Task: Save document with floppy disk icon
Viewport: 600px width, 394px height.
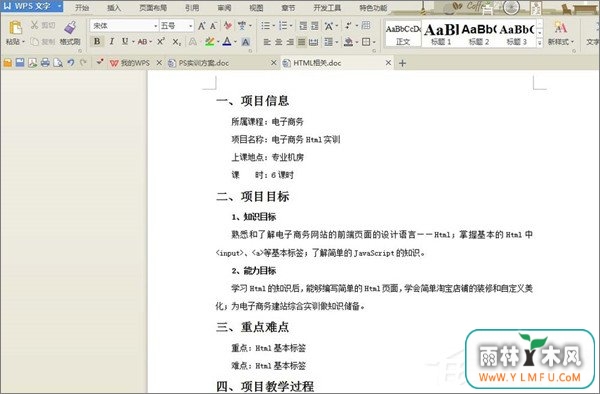Action: point(20,63)
